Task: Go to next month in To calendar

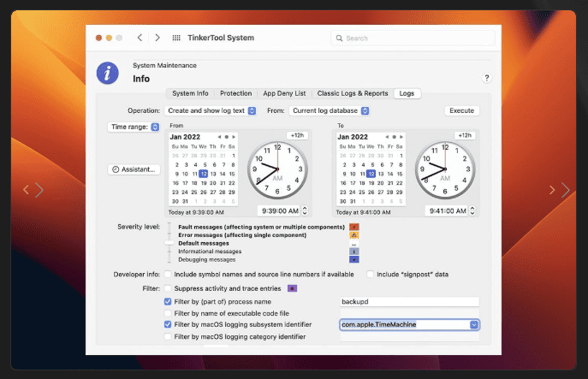Action: 401,137
